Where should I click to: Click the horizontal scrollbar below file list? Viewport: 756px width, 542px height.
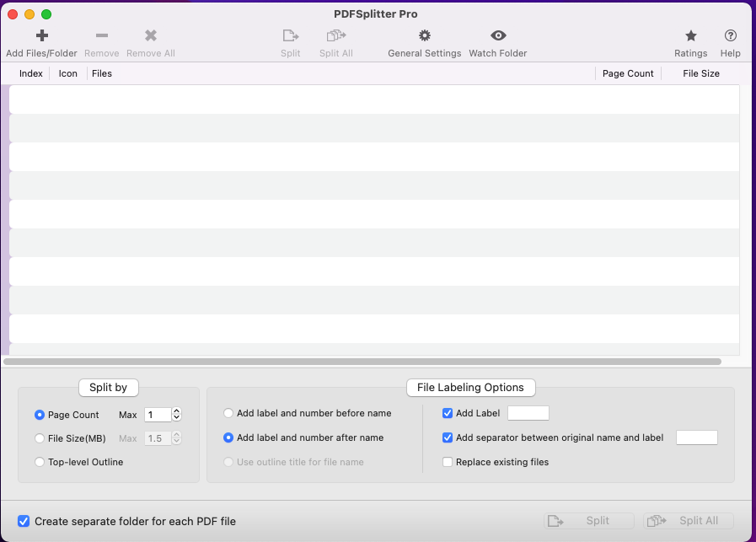pos(362,362)
